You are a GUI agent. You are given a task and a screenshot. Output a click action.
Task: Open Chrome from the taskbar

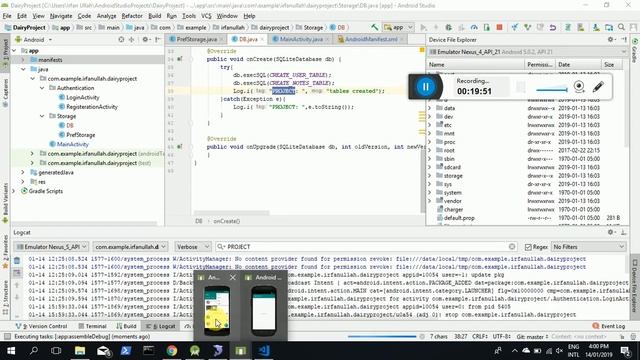pyautogui.click(x=172, y=351)
